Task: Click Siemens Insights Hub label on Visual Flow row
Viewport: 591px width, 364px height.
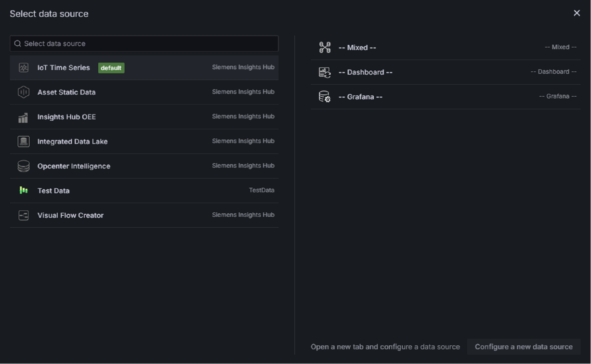Action: point(243,215)
